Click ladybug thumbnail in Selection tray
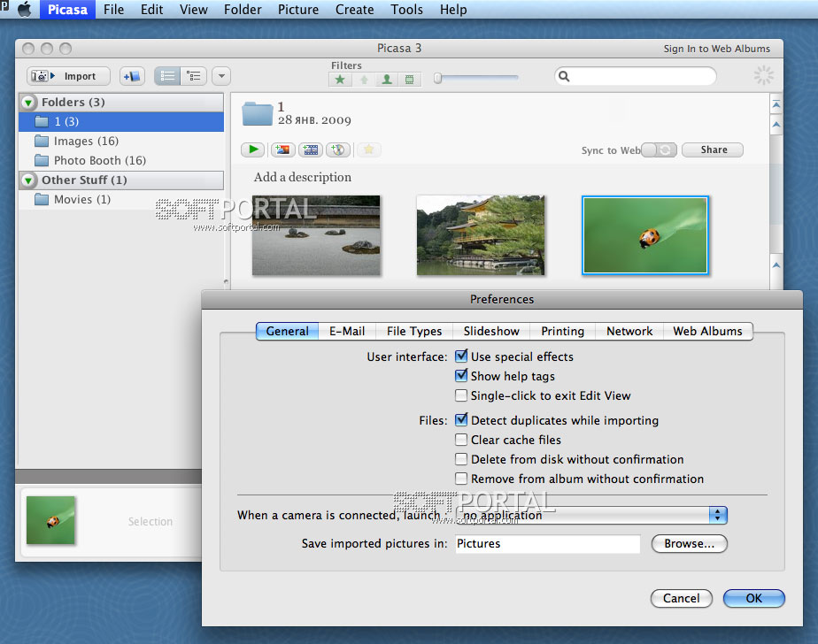The image size is (818, 644). (x=50, y=520)
